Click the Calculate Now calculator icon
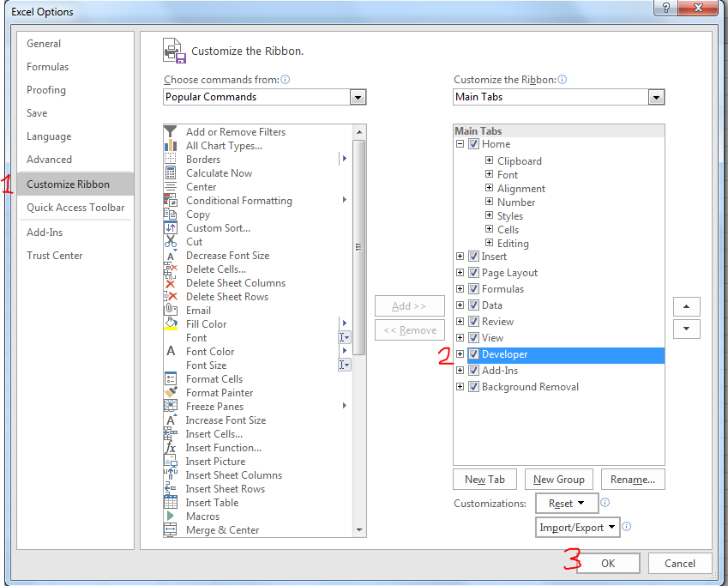Screen dimensions: 728x586 (170, 173)
